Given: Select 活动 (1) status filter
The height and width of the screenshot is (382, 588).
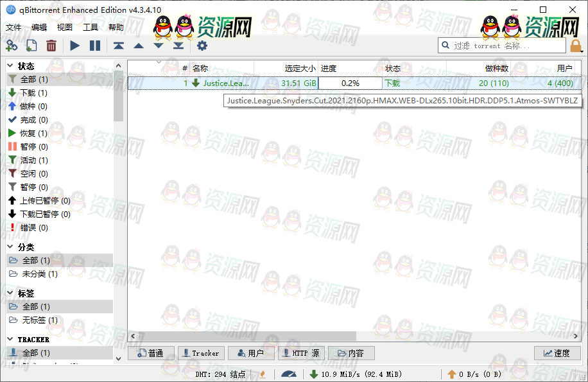Looking at the screenshot, I should (x=60, y=160).
